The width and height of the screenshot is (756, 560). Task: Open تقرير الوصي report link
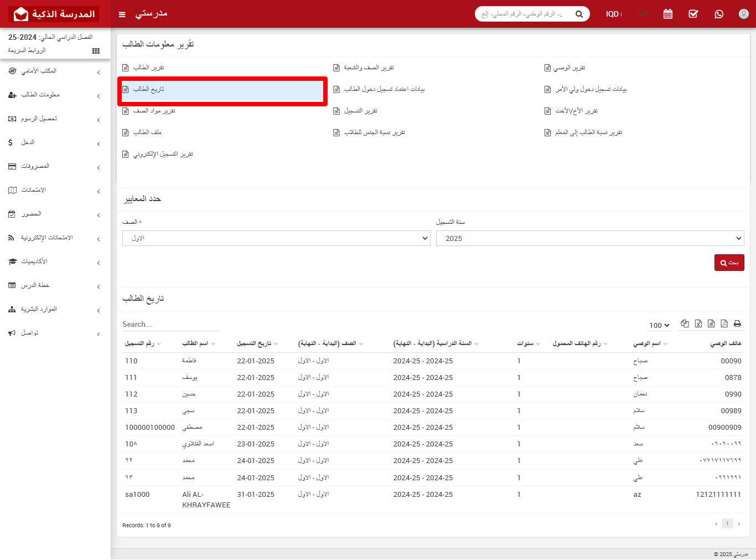(x=569, y=68)
